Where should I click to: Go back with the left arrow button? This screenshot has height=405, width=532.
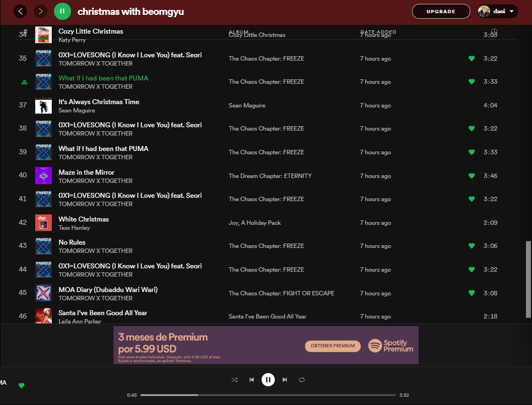20,11
